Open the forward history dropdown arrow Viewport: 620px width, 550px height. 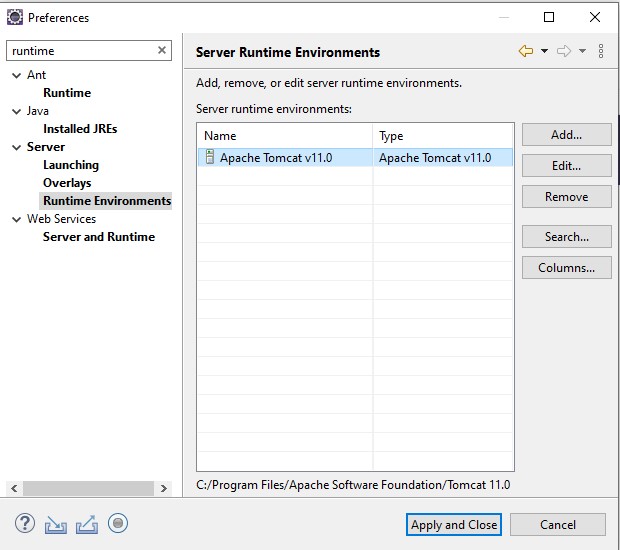tap(582, 51)
